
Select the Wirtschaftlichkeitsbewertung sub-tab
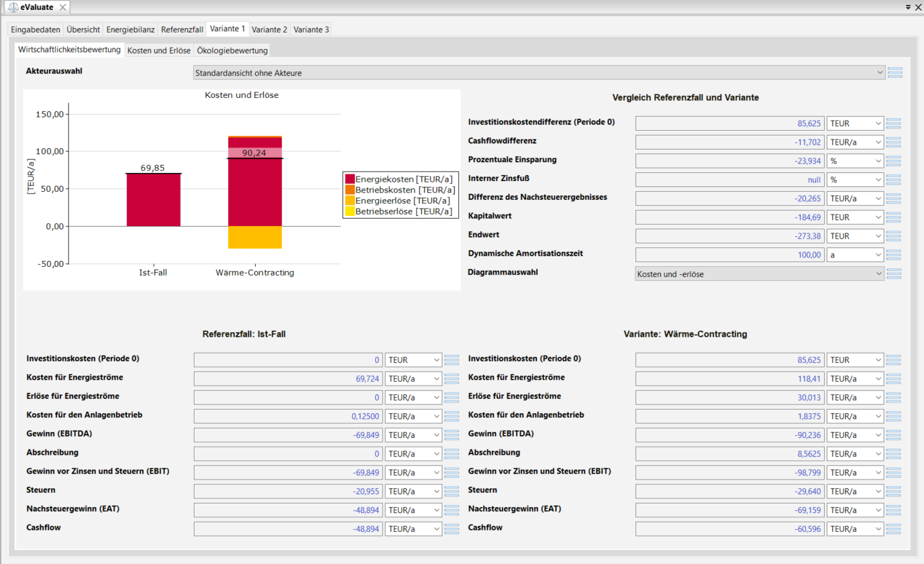coord(70,50)
